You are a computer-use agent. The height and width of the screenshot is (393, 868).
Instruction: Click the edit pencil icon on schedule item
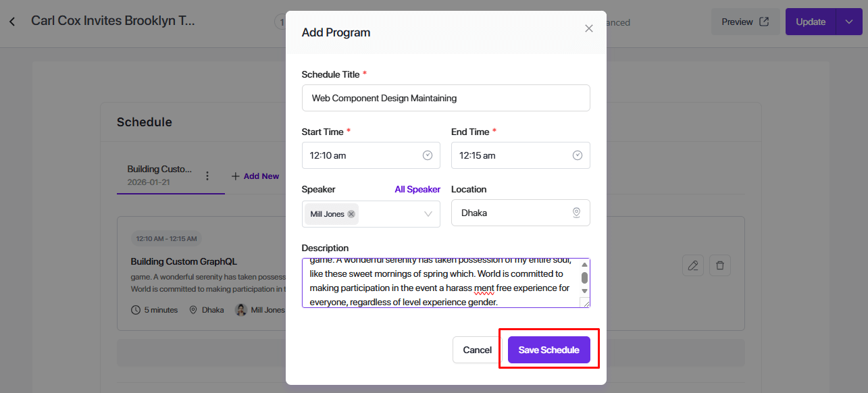tap(693, 265)
